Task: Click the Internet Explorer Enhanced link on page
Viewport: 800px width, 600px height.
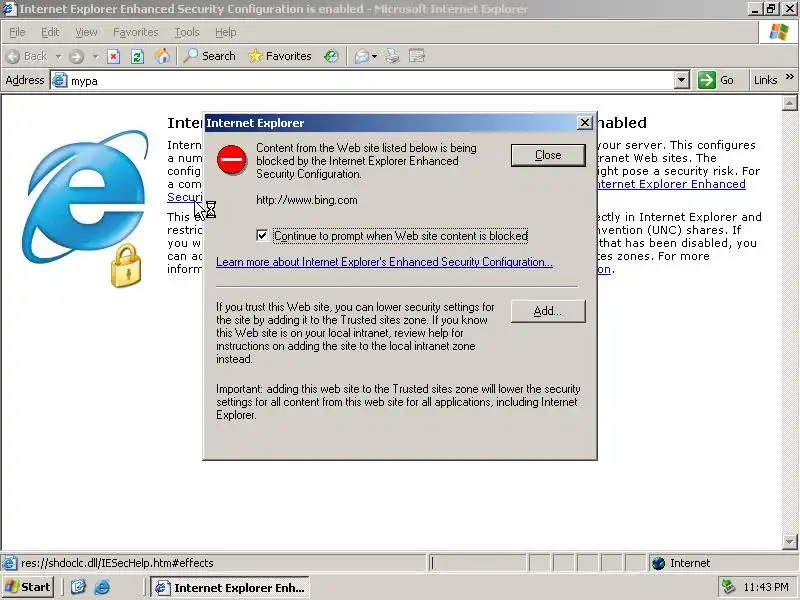Action: tap(671, 184)
